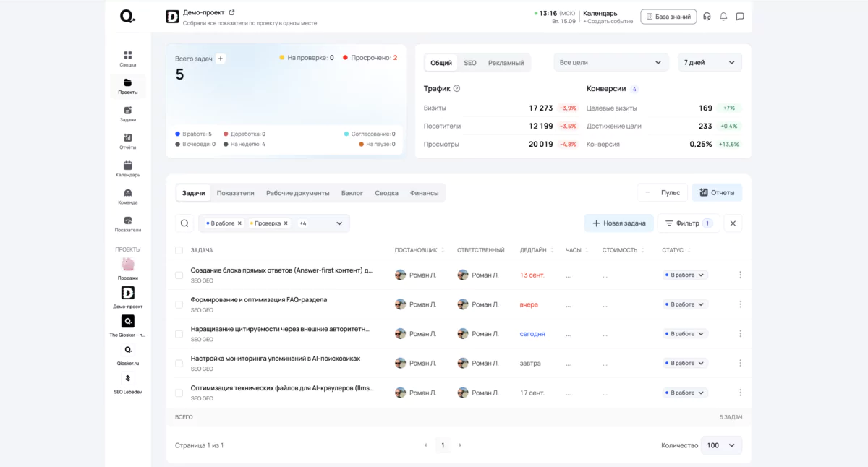Click the search magnifier icon

[184, 223]
